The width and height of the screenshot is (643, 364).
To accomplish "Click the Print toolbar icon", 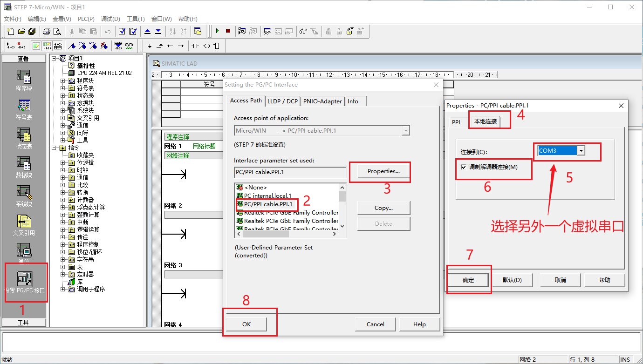I will (x=47, y=31).
